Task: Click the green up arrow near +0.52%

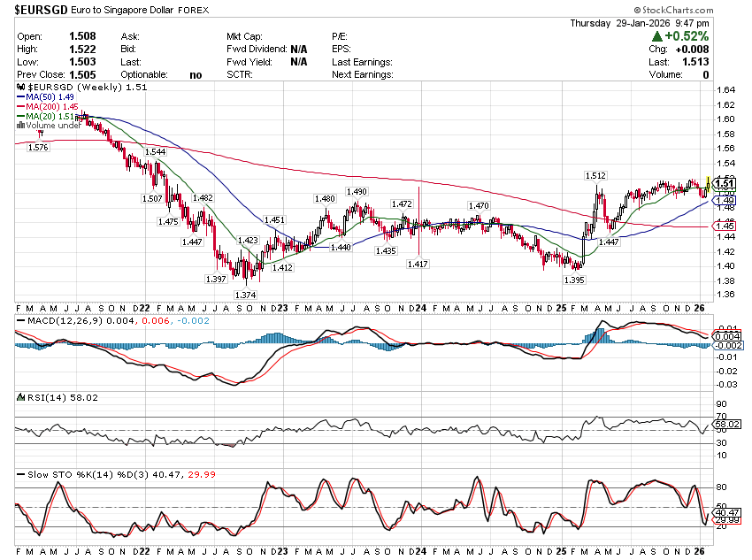Action: [x=657, y=36]
